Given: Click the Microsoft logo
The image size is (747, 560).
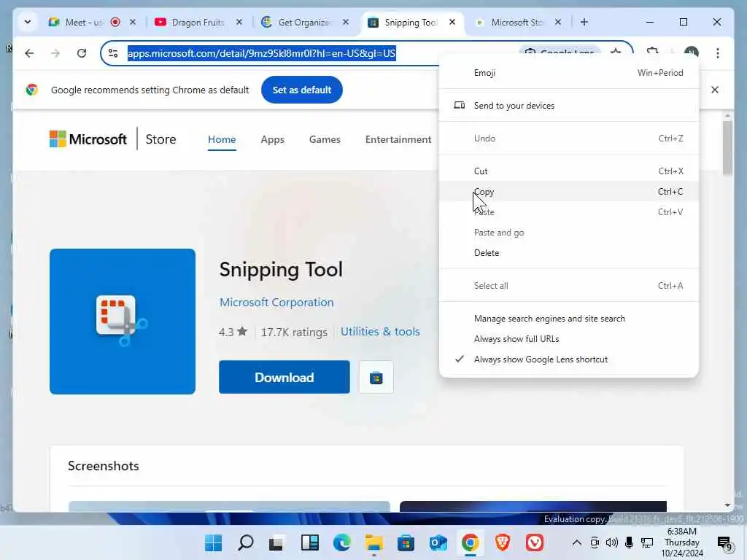Looking at the screenshot, I should click(88, 139).
